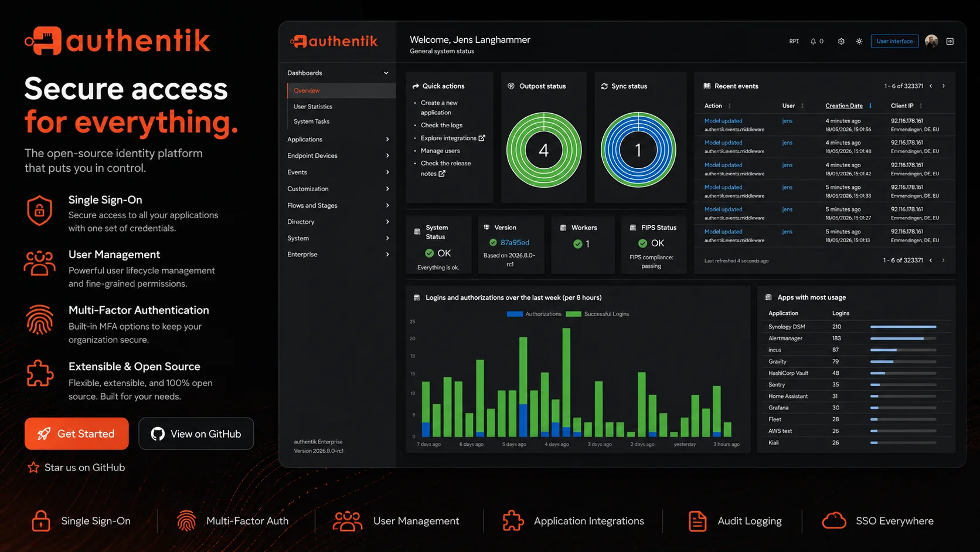Go to previous page in Recent events header
Screen dimensions: 980x552
coord(931,86)
